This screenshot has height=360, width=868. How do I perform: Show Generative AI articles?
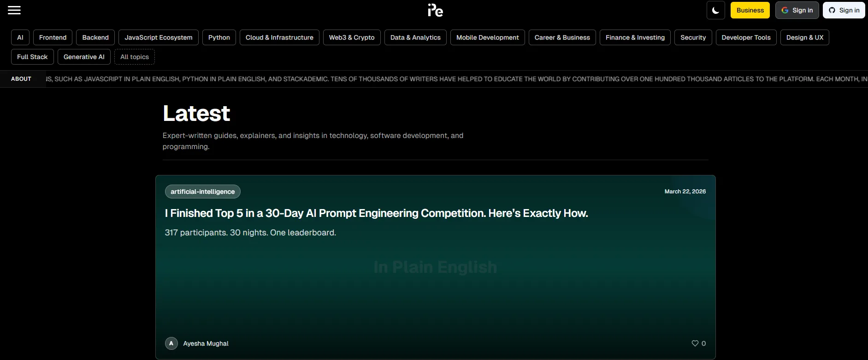(84, 57)
